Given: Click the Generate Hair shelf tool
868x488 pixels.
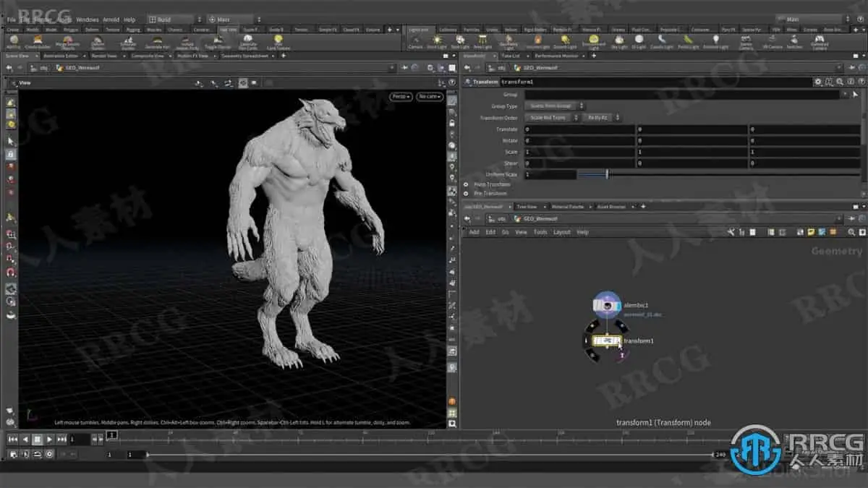Looking at the screenshot, I should point(158,42).
